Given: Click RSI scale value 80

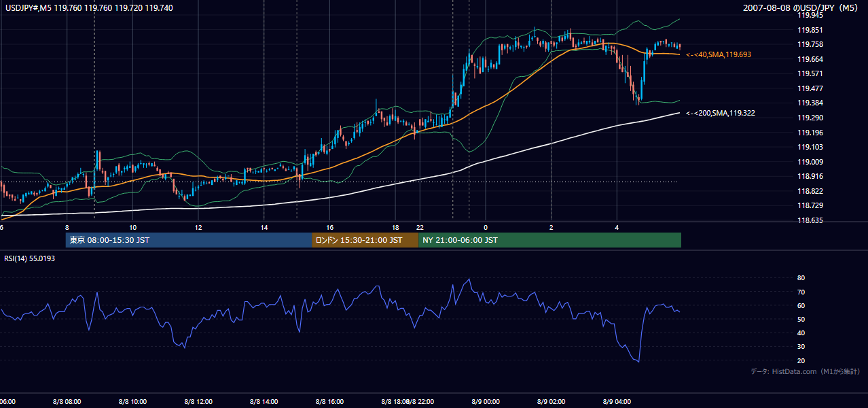Looking at the screenshot, I should [x=801, y=278].
